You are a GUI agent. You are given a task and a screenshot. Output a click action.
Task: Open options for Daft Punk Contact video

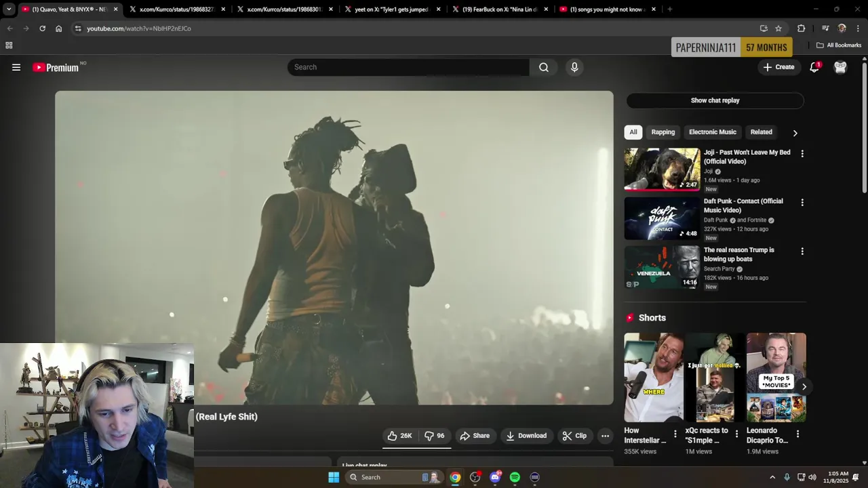click(802, 203)
